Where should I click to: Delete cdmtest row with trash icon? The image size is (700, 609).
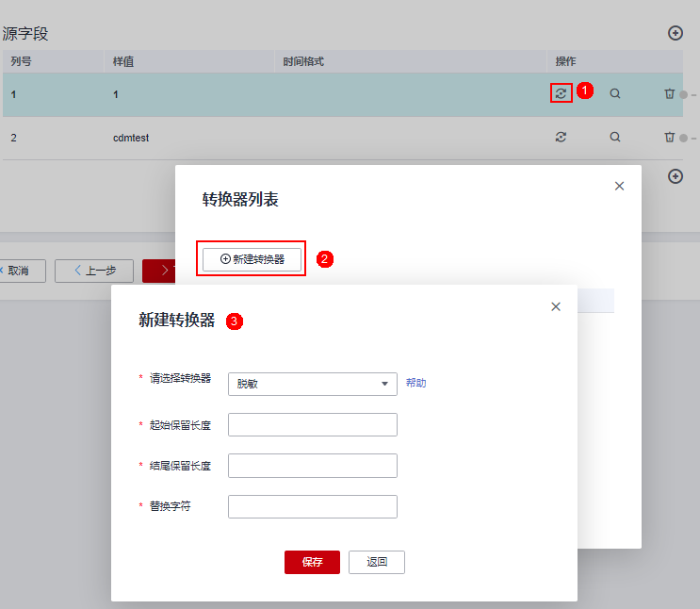pos(669,137)
